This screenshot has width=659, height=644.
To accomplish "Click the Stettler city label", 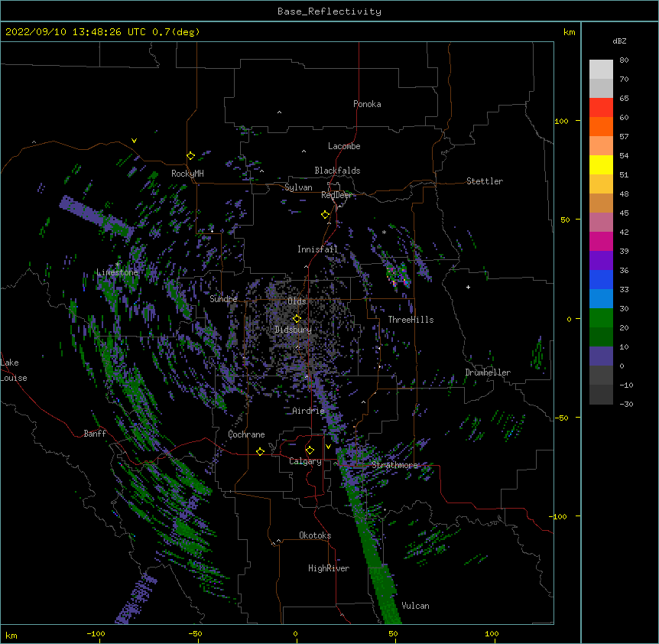I will (x=485, y=181).
